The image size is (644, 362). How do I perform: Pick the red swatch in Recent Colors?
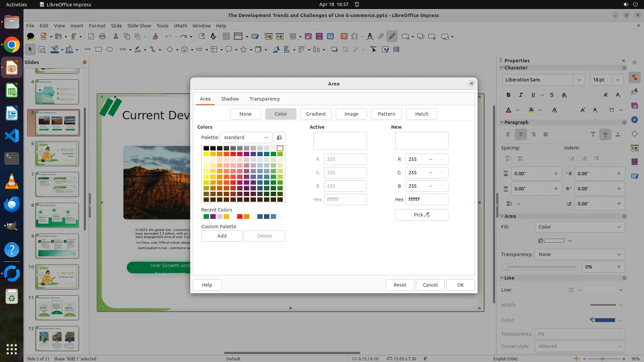point(239,217)
